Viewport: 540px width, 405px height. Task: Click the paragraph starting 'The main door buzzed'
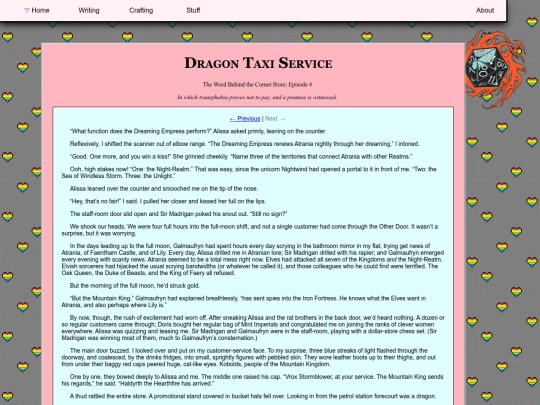pos(249,357)
